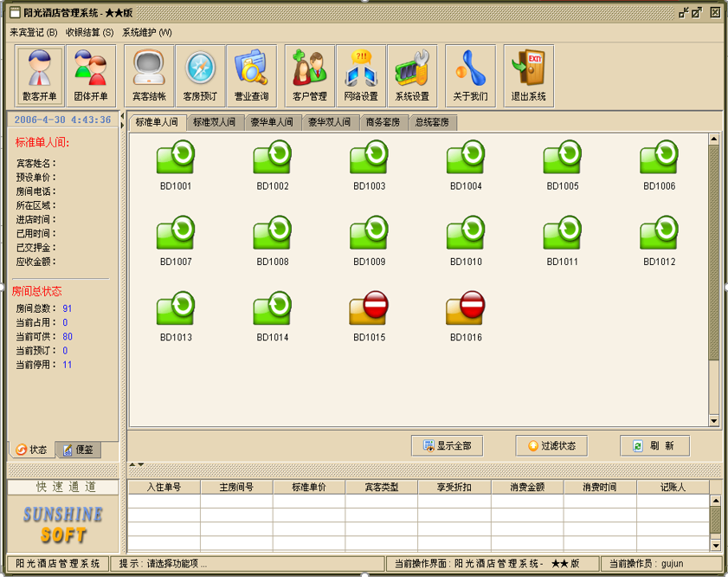Select room BD1010 icon
The height and width of the screenshot is (577, 728).
pos(466,233)
